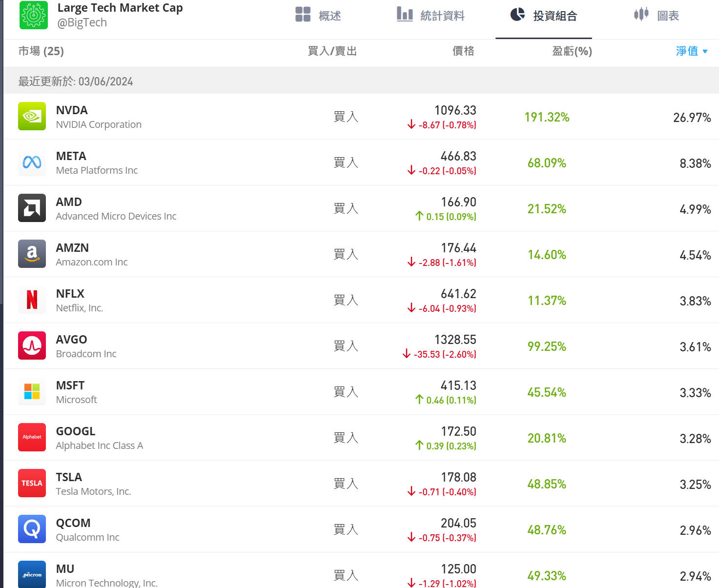Click the NVIDIA Corporation company name
This screenshot has width=719, height=588.
tap(99, 124)
